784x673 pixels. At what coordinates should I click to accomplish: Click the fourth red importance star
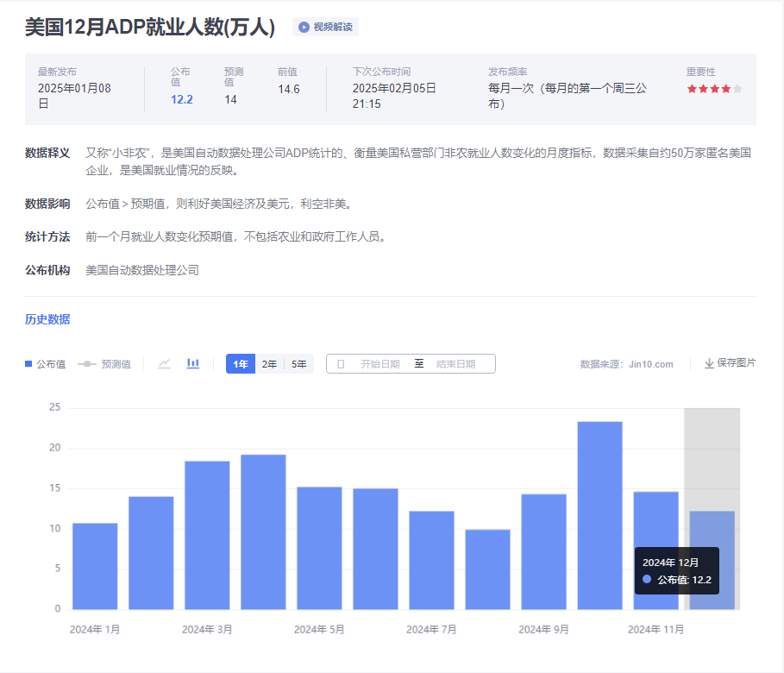point(725,89)
